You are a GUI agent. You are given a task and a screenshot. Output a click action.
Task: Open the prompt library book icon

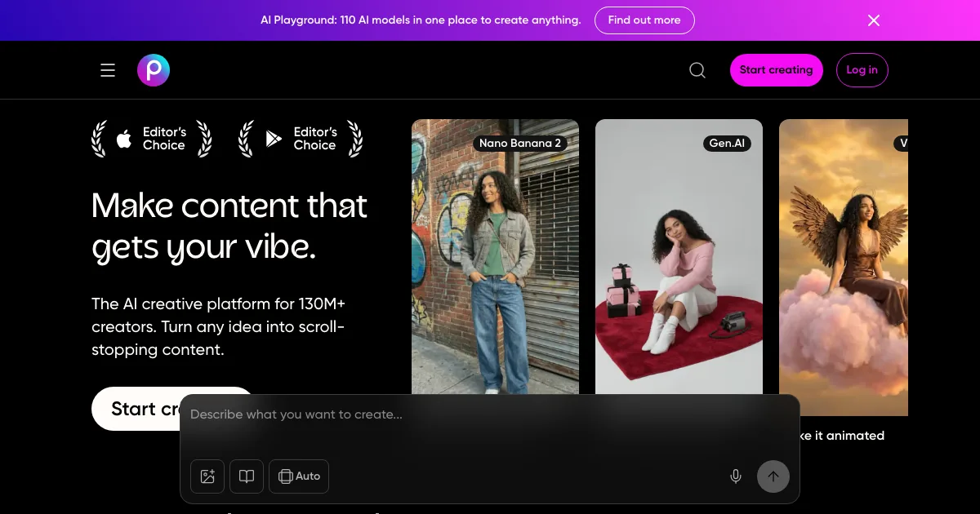(x=247, y=476)
